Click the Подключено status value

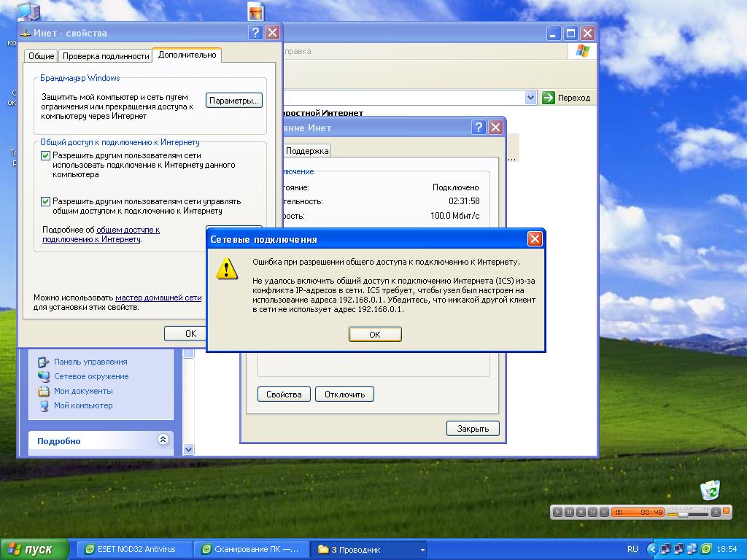455,187
